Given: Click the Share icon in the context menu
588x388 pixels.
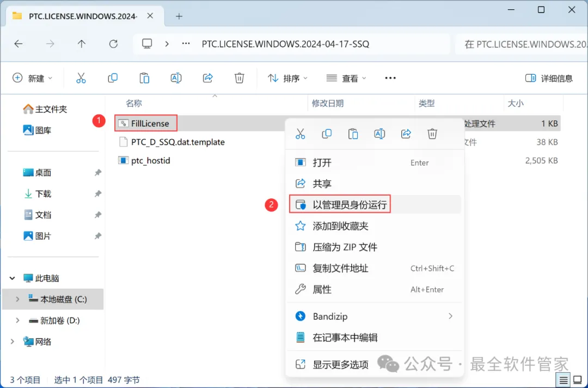Looking at the screenshot, I should coord(406,134).
